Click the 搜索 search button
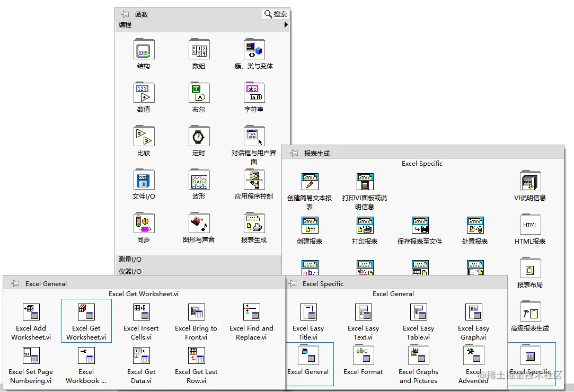Viewport: 574px width, 392px height. point(276,14)
